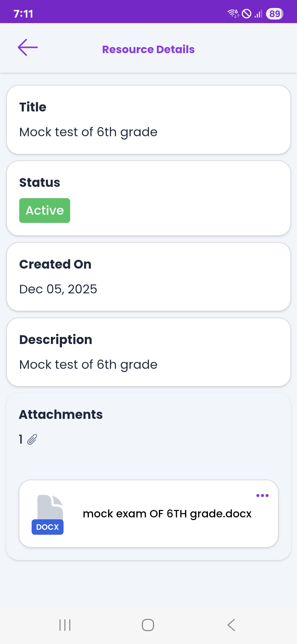Viewport: 297px width, 644px height.
Task: Tap the status bar clock 7:11
Action: (x=23, y=14)
